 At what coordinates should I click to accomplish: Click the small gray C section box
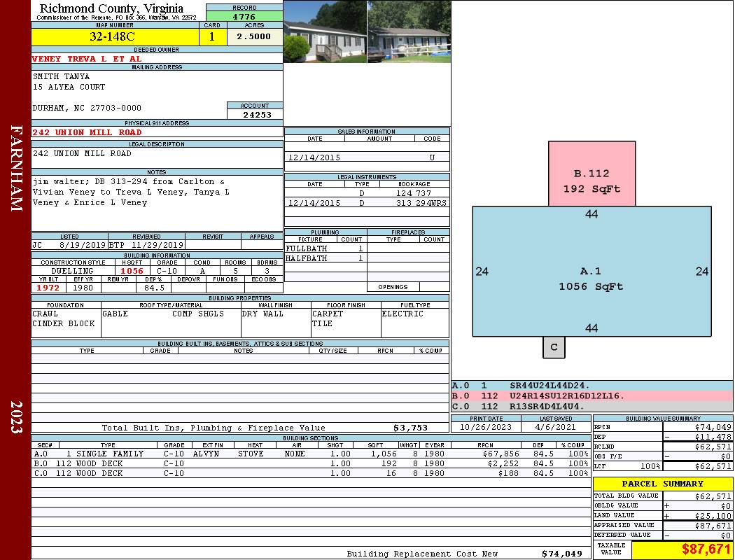pyautogui.click(x=554, y=347)
